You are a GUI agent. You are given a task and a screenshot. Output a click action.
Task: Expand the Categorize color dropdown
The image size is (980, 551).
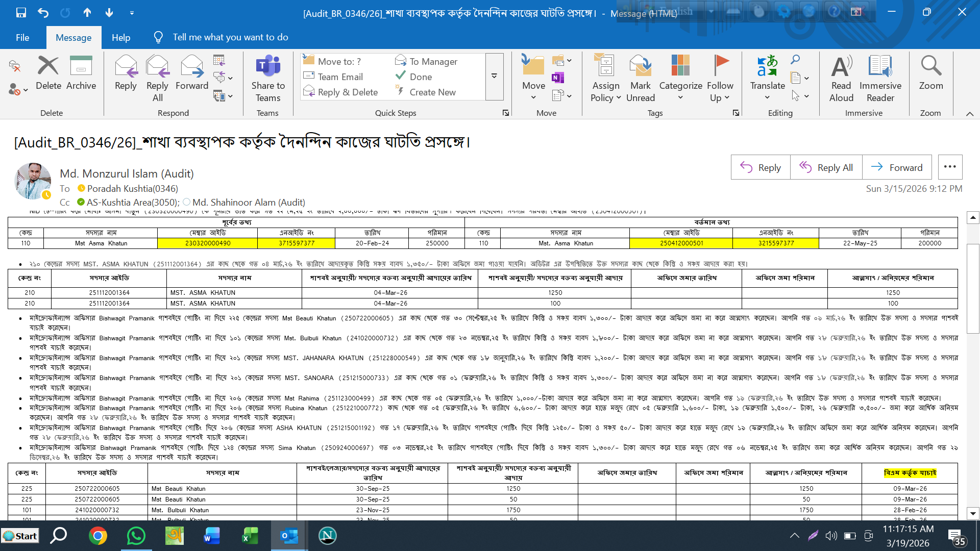(x=680, y=97)
